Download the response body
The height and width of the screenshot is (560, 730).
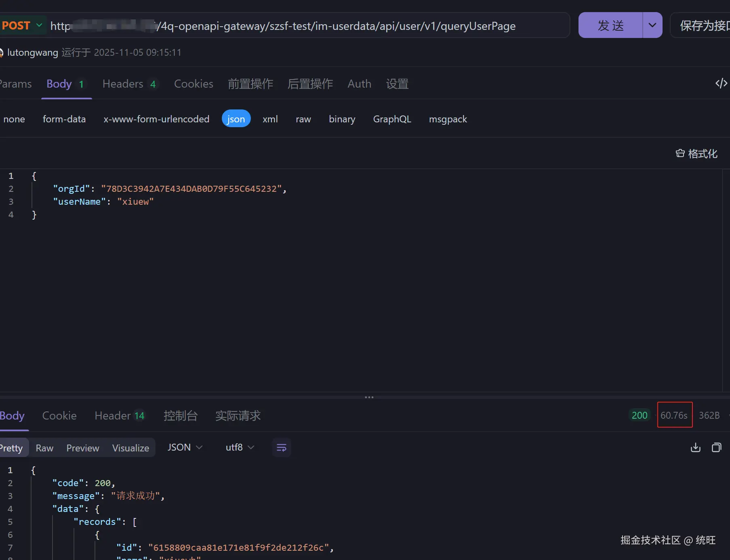pyautogui.click(x=695, y=447)
